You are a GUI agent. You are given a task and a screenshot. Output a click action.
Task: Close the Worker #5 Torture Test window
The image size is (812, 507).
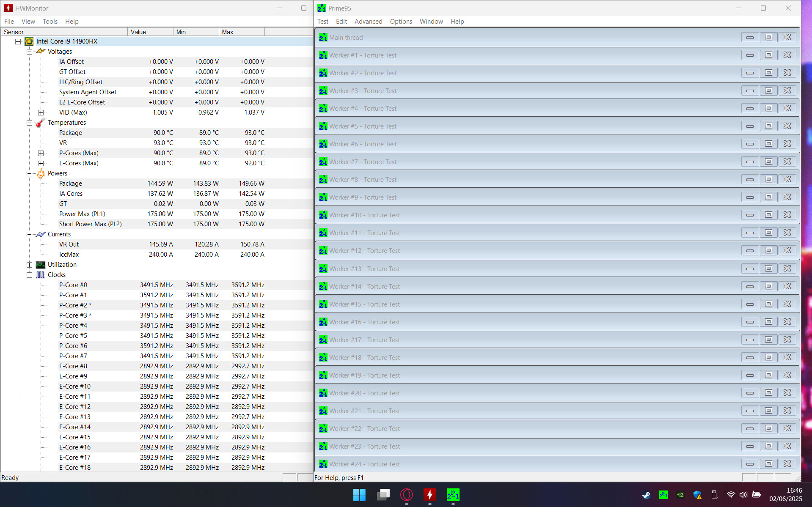[787, 126]
